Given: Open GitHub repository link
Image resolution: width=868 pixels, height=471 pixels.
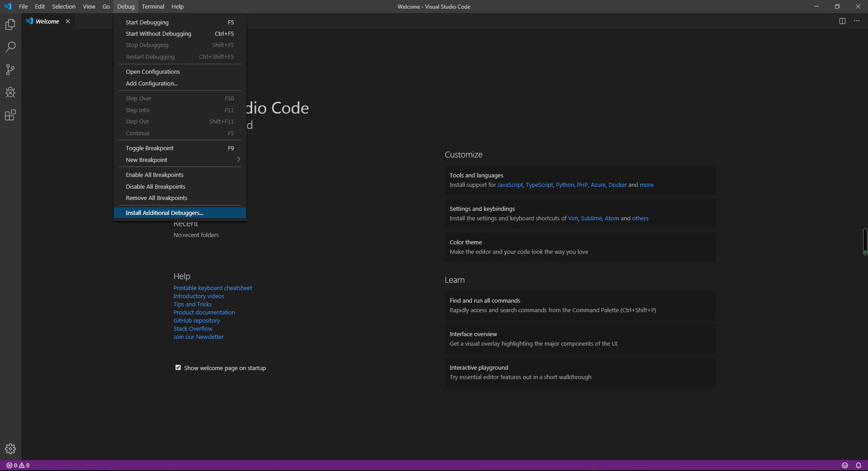Looking at the screenshot, I should pyautogui.click(x=197, y=320).
